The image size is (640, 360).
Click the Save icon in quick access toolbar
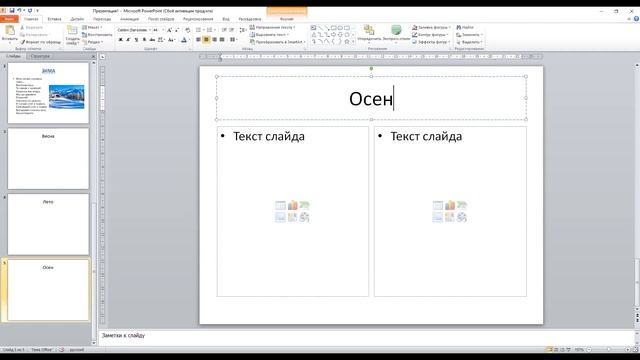(x=12, y=11)
